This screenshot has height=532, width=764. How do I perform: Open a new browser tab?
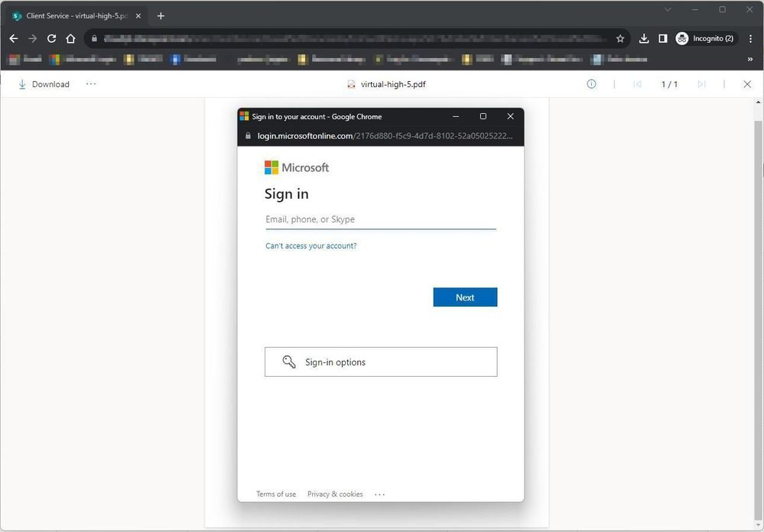[161, 16]
